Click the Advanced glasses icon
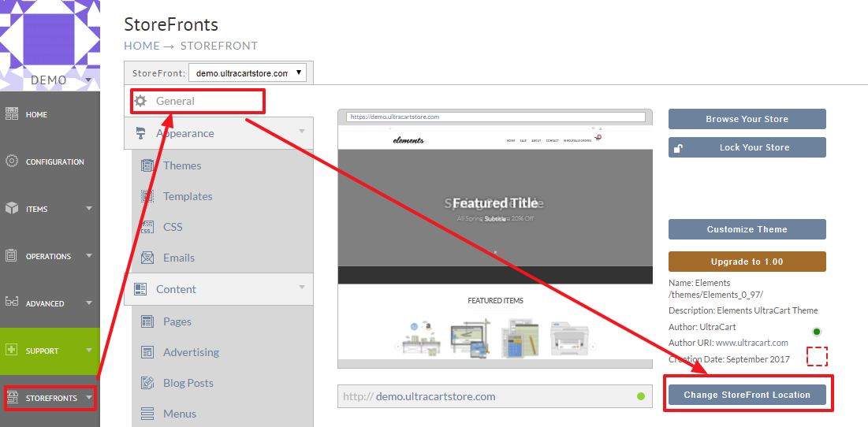Screen dimensions: 868x427 12,303
